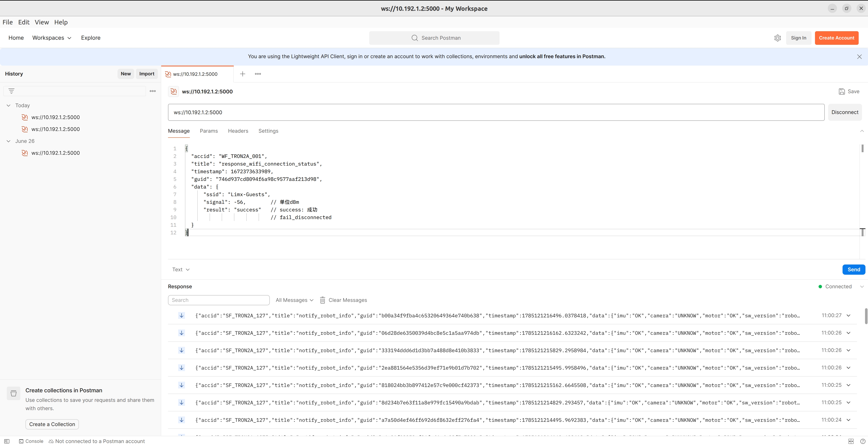
Task: Open the View menu
Action: pyautogui.click(x=42, y=22)
